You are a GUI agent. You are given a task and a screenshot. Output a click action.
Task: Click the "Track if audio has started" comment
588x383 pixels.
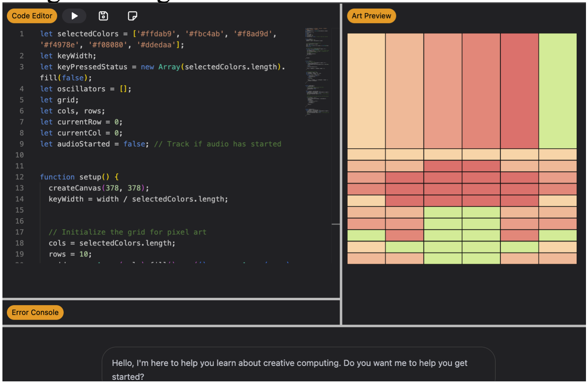[217, 144]
